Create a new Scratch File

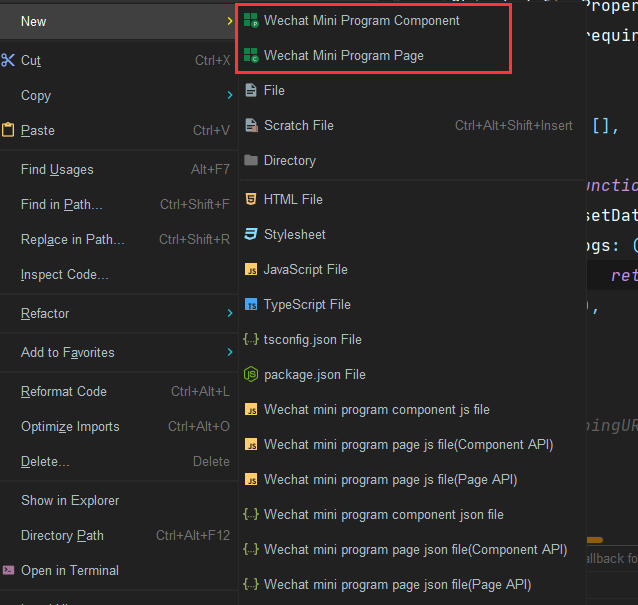pyautogui.click(x=412, y=125)
